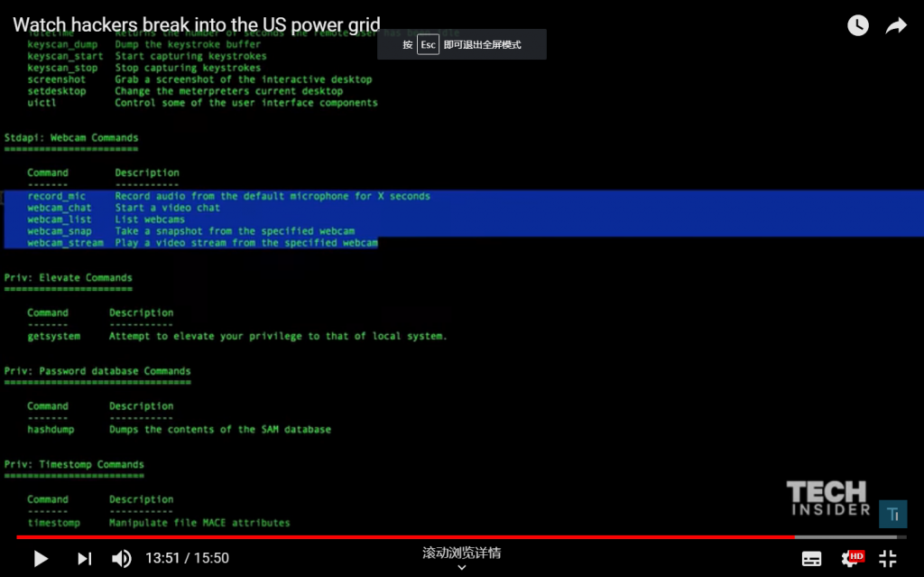Mute the video volume

click(122, 558)
